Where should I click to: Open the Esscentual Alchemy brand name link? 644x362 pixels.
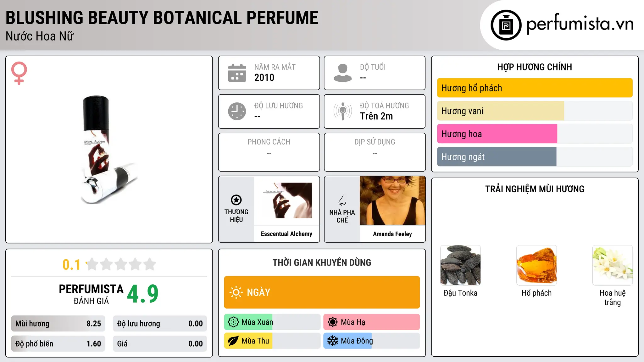[x=286, y=234]
